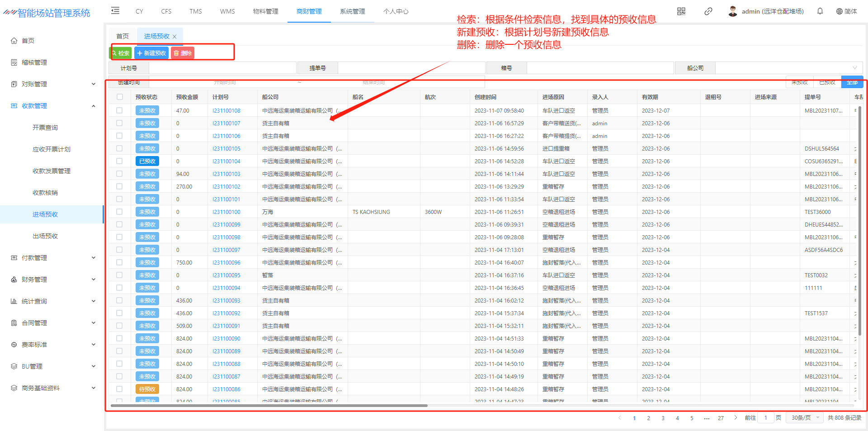Click the globe language icon
This screenshot has height=431, width=868.
839,11
